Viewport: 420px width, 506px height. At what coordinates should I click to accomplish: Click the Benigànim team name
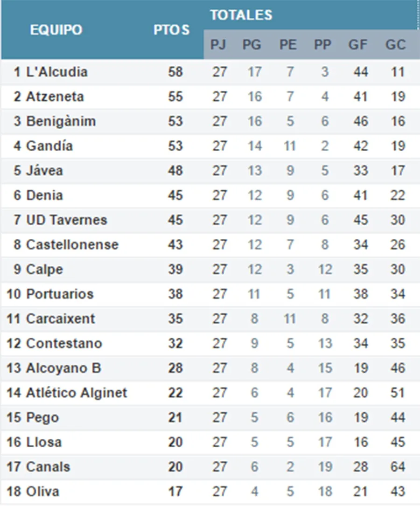click(61, 122)
